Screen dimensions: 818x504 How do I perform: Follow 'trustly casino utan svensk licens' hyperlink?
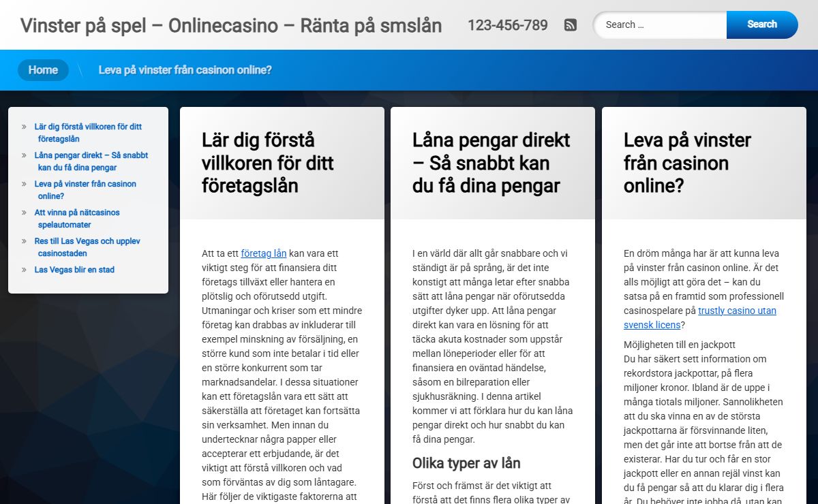(x=700, y=317)
